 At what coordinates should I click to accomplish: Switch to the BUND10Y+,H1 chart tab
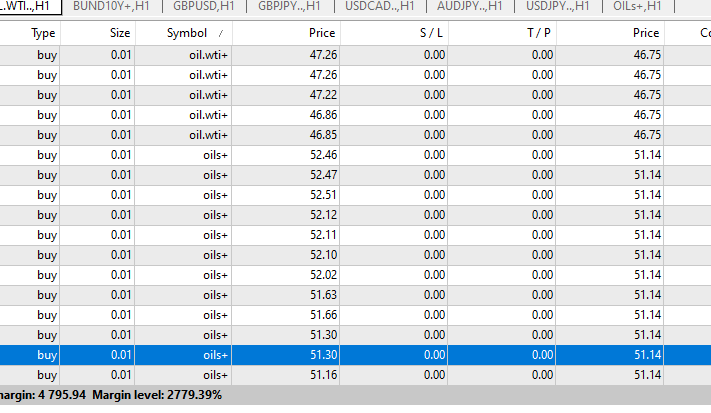(x=111, y=6)
